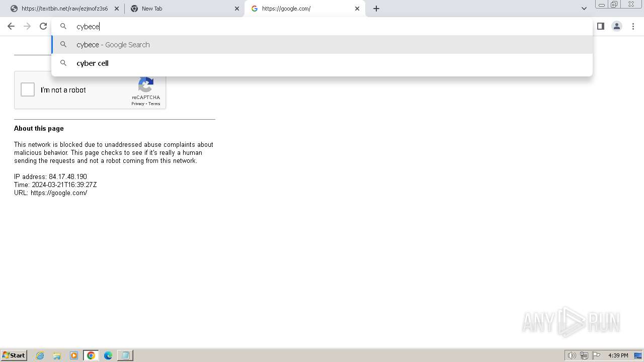The height and width of the screenshot is (362, 644).
Task: Open the side panel icon
Action: (601, 26)
